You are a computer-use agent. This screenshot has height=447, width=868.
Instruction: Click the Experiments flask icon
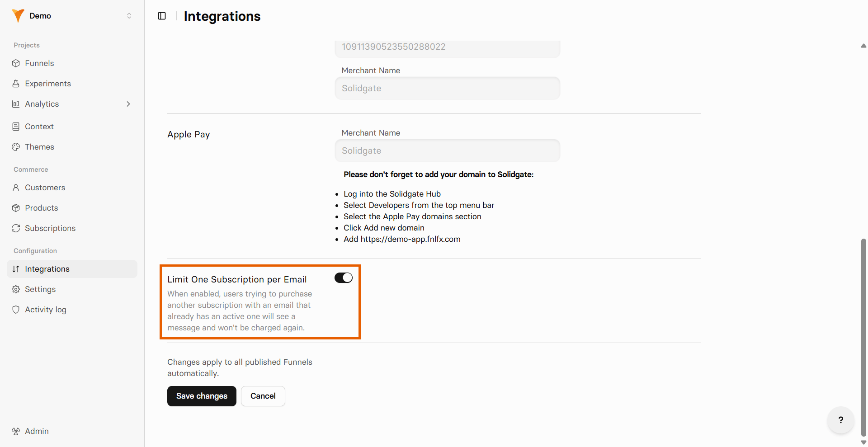(x=16, y=84)
